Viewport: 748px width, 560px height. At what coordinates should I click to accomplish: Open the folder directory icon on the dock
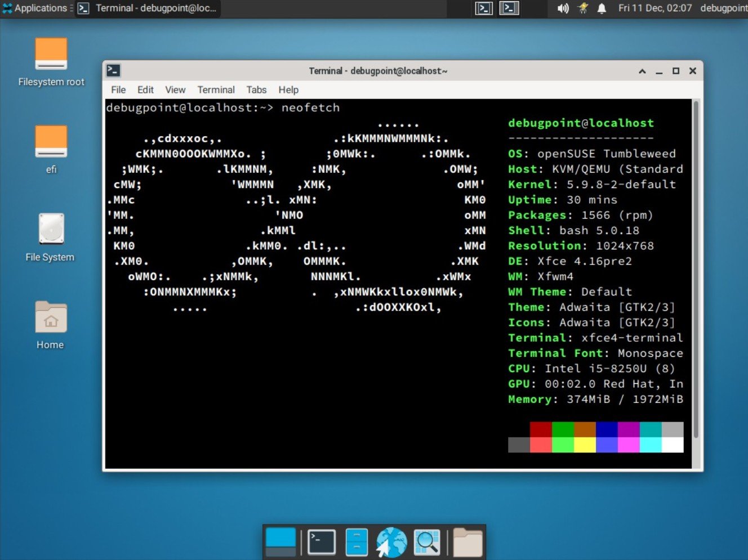point(467,541)
